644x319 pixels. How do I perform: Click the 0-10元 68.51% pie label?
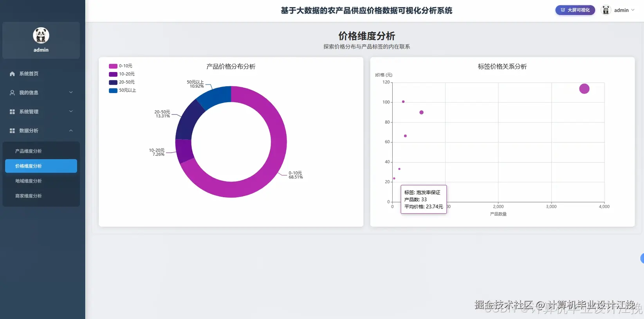[x=296, y=175]
